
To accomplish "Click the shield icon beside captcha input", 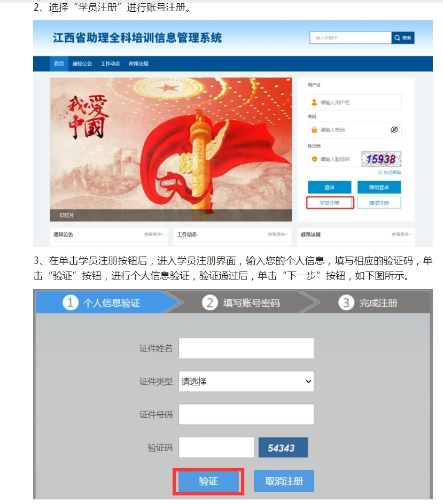I will [x=314, y=159].
